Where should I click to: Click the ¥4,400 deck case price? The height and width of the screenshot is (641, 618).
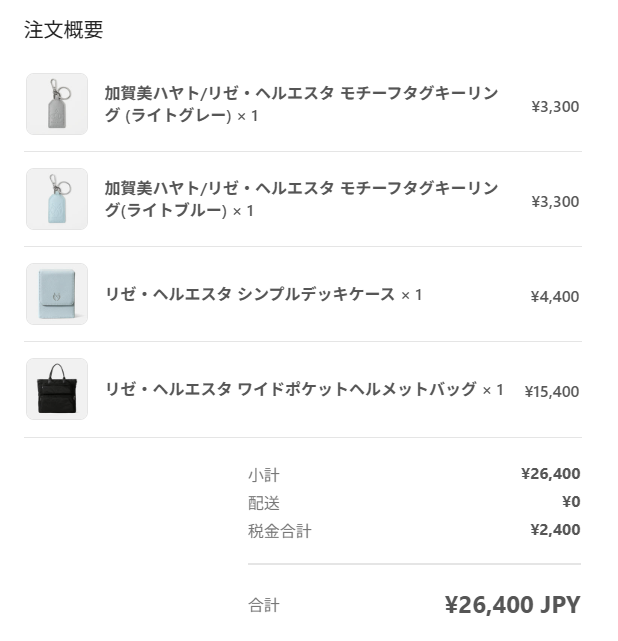point(555,297)
